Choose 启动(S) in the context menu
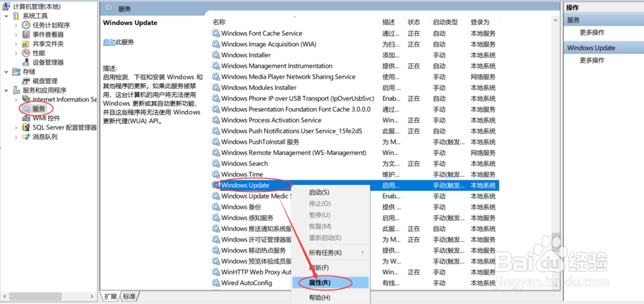This screenshot has width=644, height=304. click(330, 193)
